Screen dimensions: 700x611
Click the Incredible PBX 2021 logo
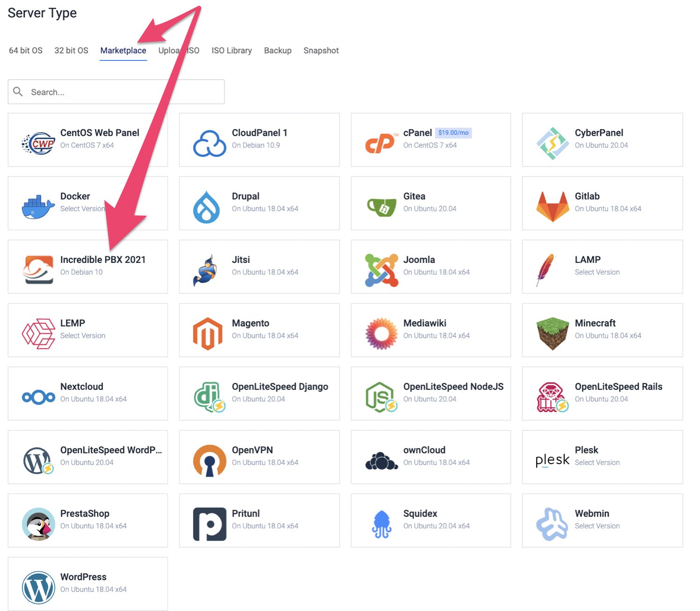pos(38,270)
